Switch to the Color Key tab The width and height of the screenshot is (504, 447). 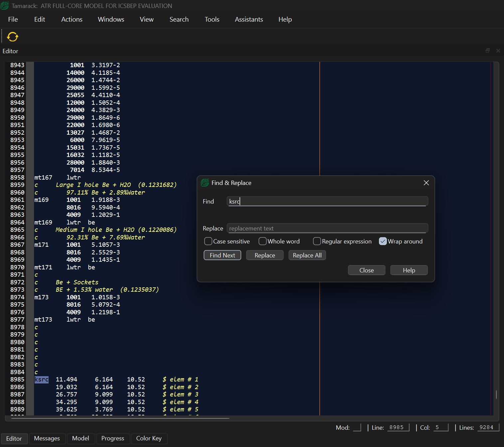149,438
